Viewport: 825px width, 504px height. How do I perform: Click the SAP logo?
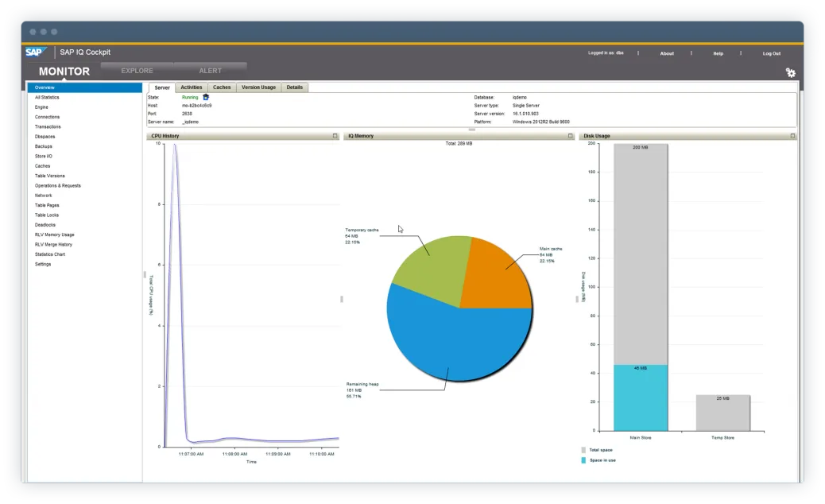(35, 52)
